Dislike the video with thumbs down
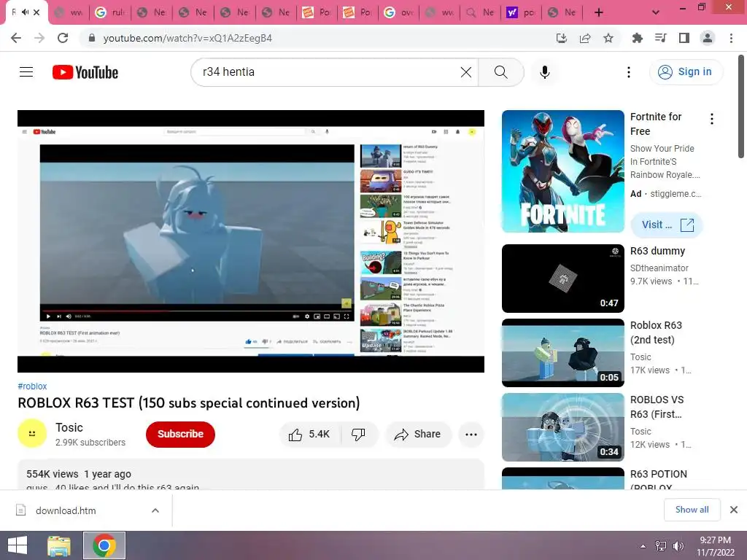The width and height of the screenshot is (747, 560). (x=358, y=434)
